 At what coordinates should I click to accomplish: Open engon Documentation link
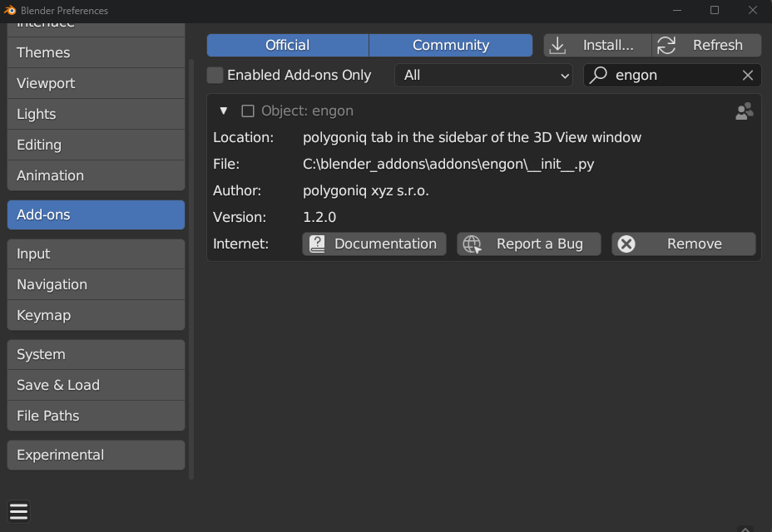[x=374, y=244]
